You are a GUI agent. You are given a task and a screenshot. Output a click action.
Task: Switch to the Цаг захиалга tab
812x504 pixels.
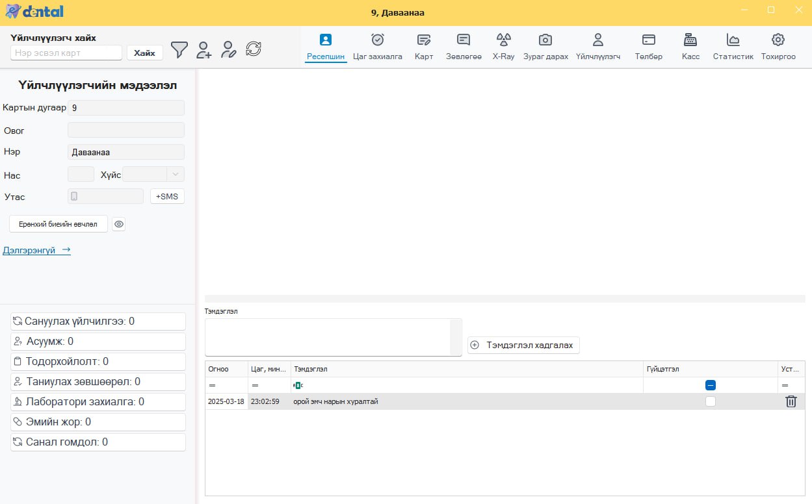tap(378, 46)
